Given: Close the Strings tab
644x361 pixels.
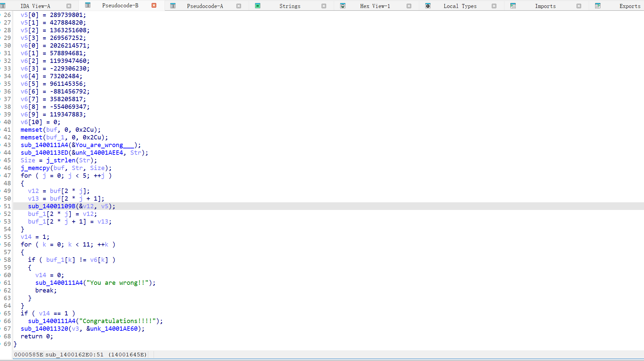Looking at the screenshot, I should tap(324, 6).
